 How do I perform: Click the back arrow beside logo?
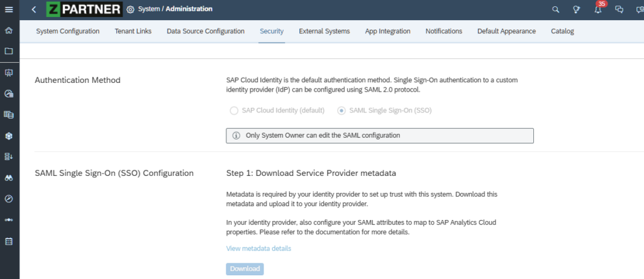(x=33, y=9)
